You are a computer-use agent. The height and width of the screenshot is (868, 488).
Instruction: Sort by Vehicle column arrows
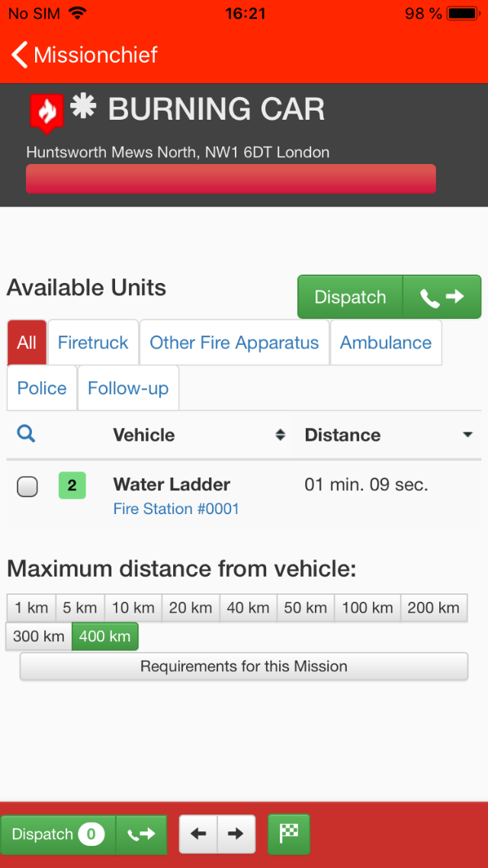(280, 435)
